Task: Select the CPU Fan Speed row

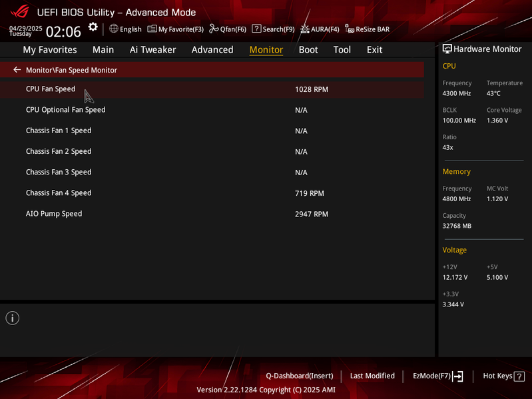Action: coord(212,89)
